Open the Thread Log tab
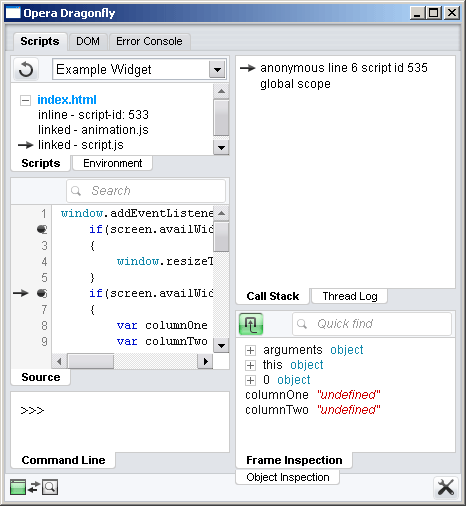The image size is (466, 506). click(350, 296)
